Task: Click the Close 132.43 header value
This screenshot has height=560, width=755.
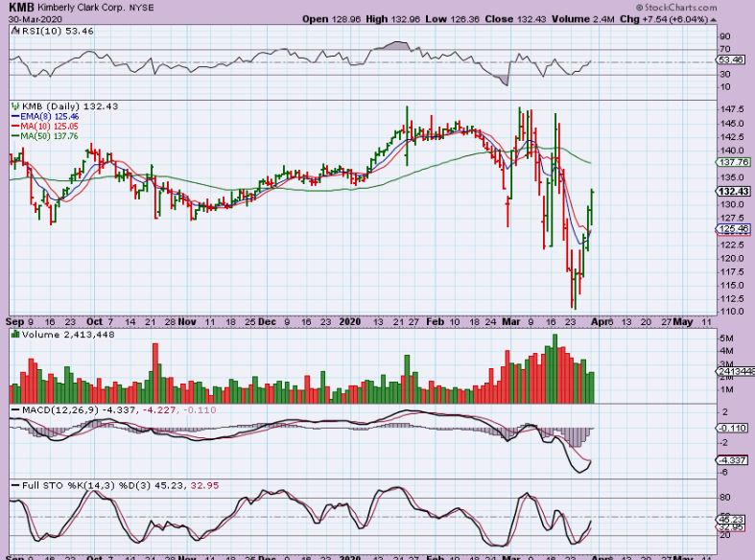Action: point(515,19)
